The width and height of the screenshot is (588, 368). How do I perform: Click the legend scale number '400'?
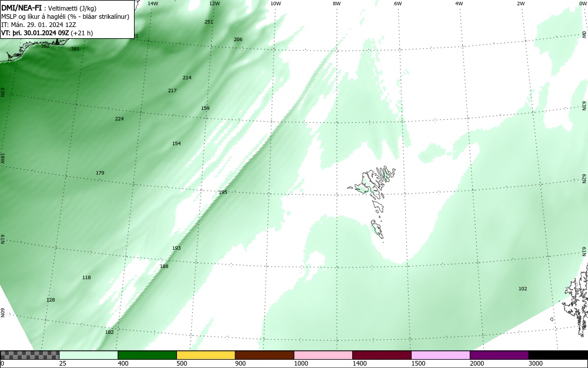[x=123, y=363]
